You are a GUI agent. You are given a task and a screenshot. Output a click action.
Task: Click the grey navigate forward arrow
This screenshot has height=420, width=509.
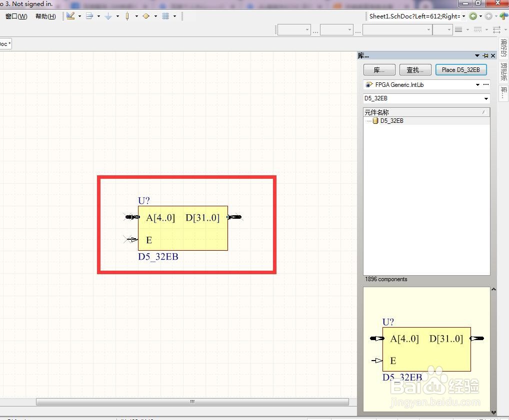click(x=488, y=16)
